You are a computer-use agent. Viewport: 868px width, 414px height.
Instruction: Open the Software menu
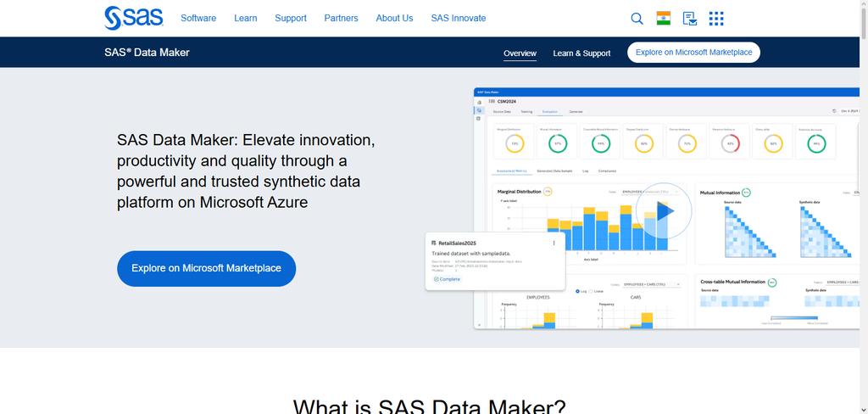198,19
